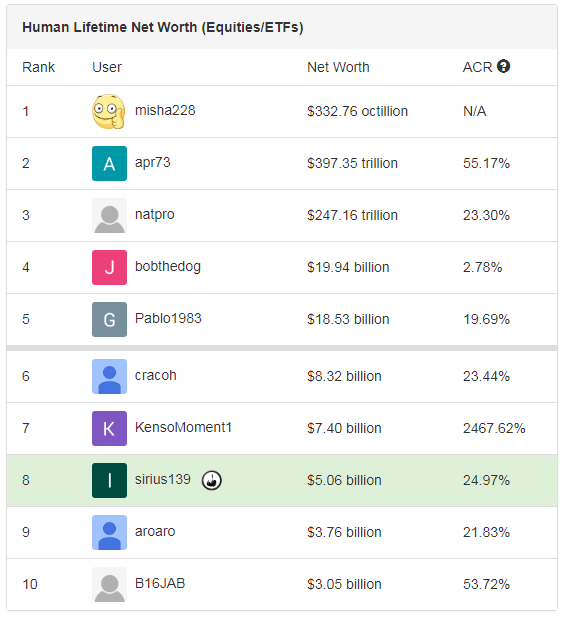Click the Rank column header
This screenshot has width=563, height=619.
[x=38, y=67]
